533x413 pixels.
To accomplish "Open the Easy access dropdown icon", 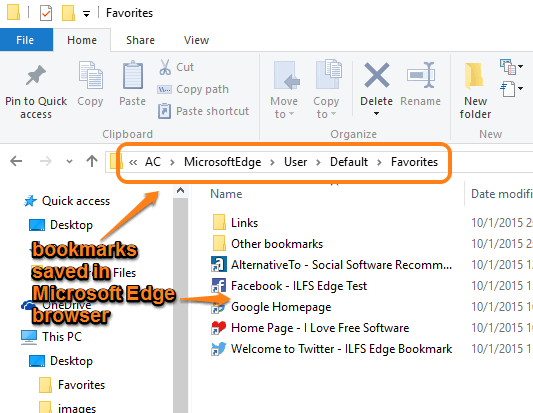I will [511, 89].
